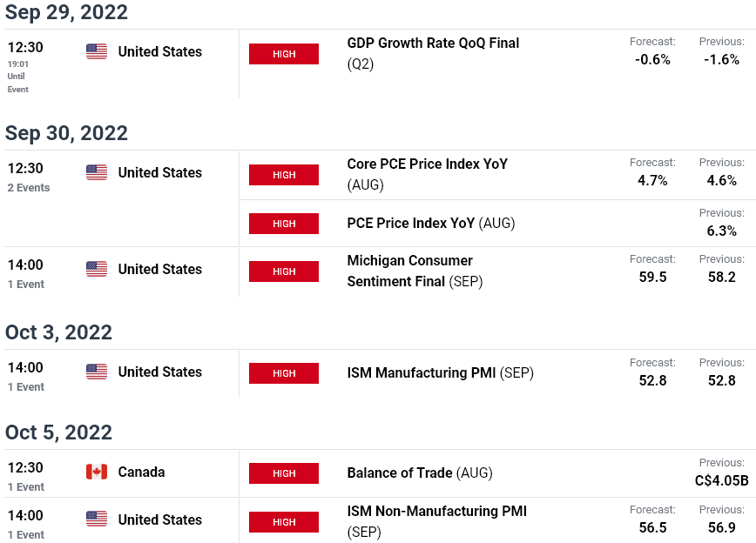756x543 pixels.
Task: Open GDP Growth Rate QoQ Final event
Action: tap(433, 53)
